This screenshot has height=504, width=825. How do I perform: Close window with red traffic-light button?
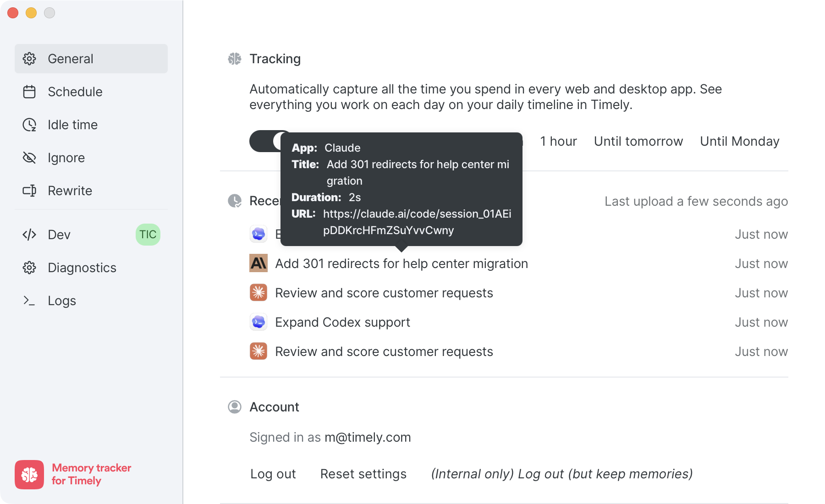tap(13, 13)
